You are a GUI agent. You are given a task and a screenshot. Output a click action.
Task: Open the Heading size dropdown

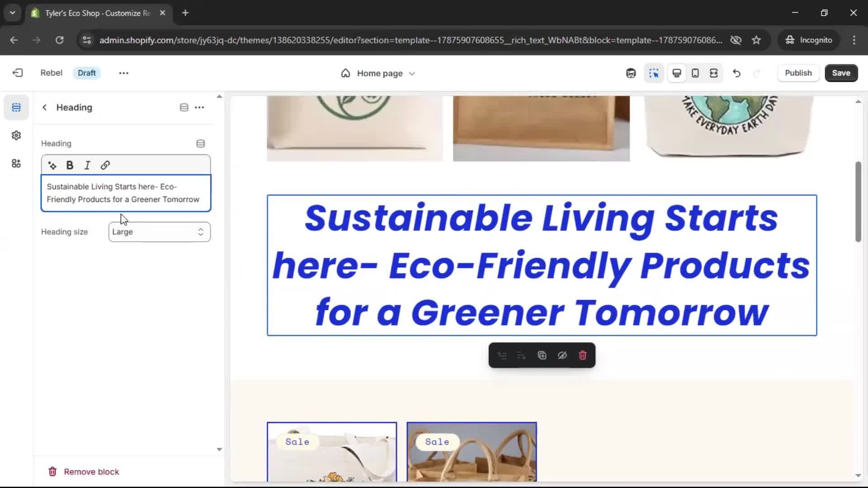(x=159, y=232)
